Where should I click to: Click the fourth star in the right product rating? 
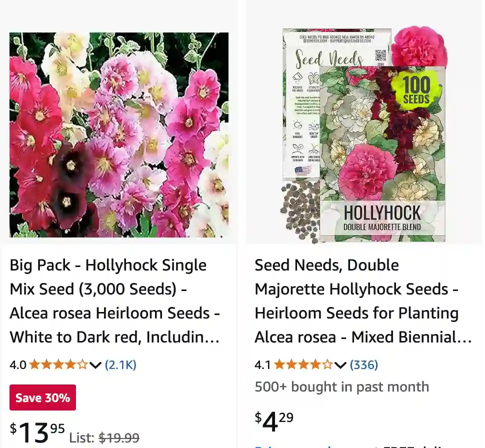tap(315, 364)
